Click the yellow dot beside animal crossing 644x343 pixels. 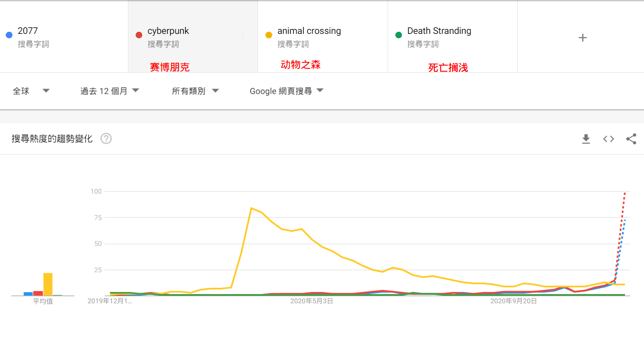(x=269, y=35)
